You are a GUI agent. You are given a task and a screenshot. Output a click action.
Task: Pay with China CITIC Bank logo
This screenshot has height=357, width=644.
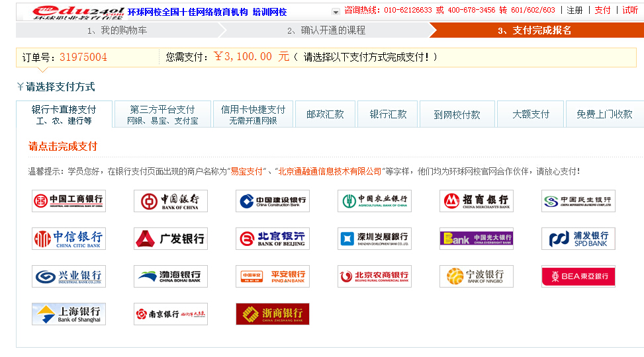coord(69,239)
